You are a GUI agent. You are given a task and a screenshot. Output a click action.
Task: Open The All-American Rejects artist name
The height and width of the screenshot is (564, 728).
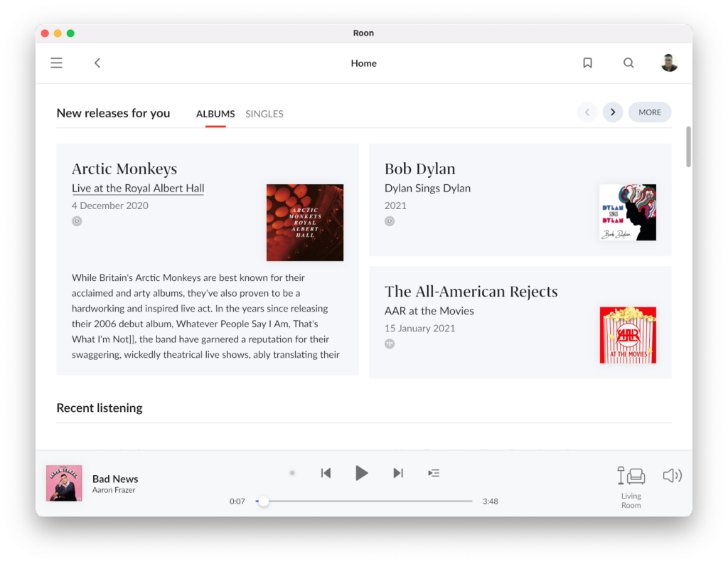tap(471, 292)
